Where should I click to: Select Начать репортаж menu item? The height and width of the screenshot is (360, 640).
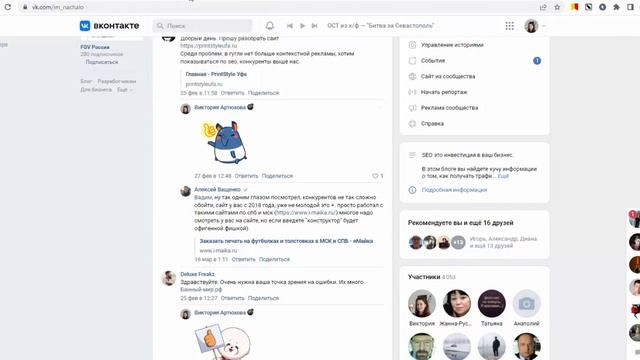click(444, 92)
